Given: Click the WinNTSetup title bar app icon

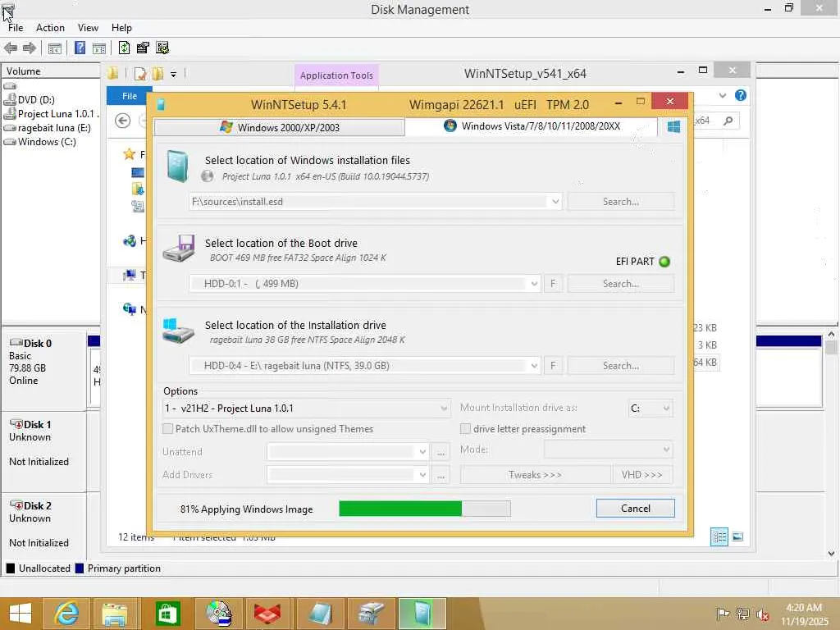Looking at the screenshot, I should point(161,104).
